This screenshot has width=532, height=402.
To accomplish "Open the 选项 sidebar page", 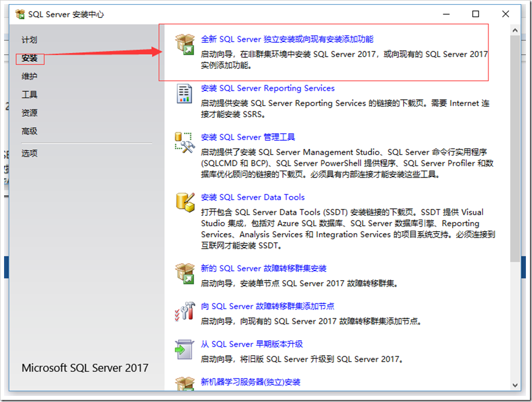I will point(29,153).
